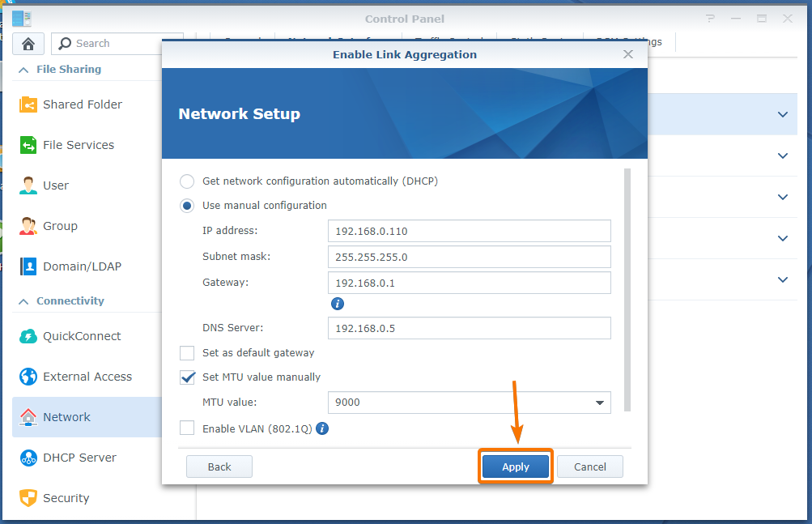Image resolution: width=812 pixels, height=524 pixels.
Task: Click the Subnet mask field
Action: [470, 257]
